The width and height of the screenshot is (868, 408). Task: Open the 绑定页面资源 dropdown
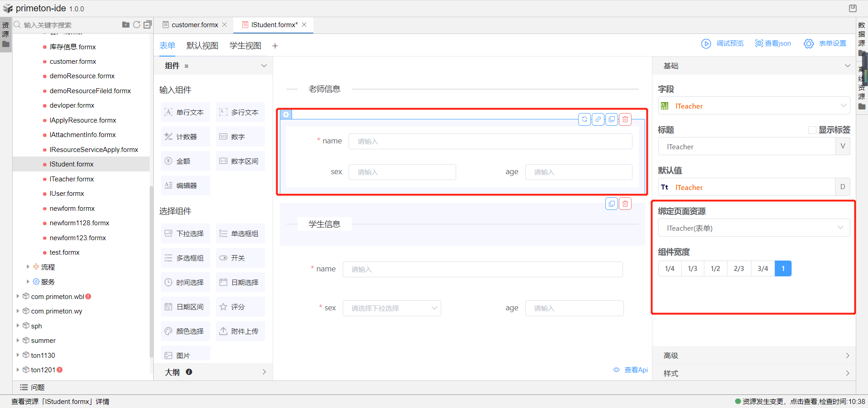(x=754, y=228)
